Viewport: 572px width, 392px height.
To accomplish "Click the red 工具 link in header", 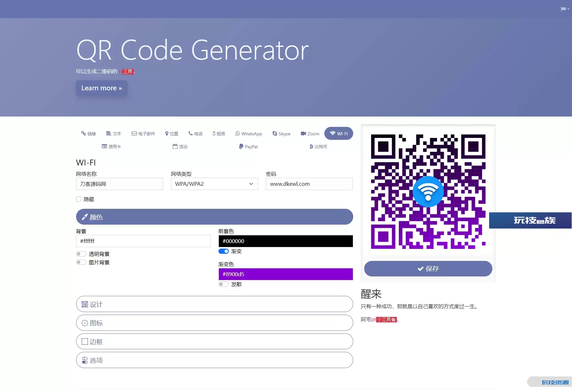I will coord(128,72).
